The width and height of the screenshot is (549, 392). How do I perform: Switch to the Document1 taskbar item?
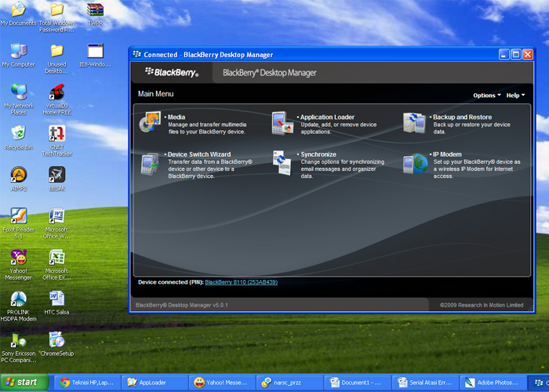(355, 383)
